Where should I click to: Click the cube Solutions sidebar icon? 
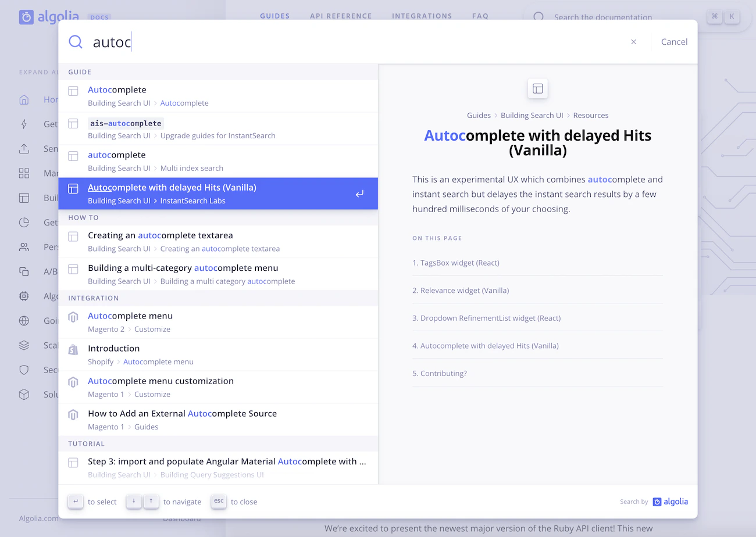(24, 394)
